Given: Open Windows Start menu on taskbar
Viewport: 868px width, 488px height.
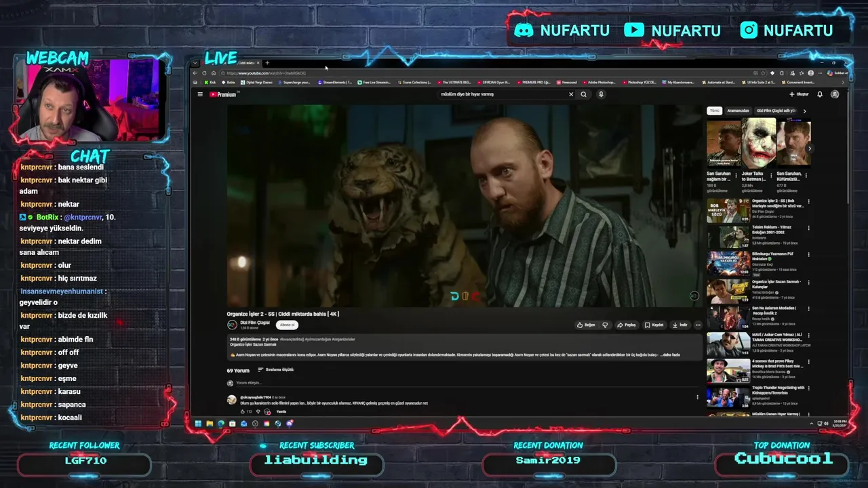Looking at the screenshot, I should 198,424.
